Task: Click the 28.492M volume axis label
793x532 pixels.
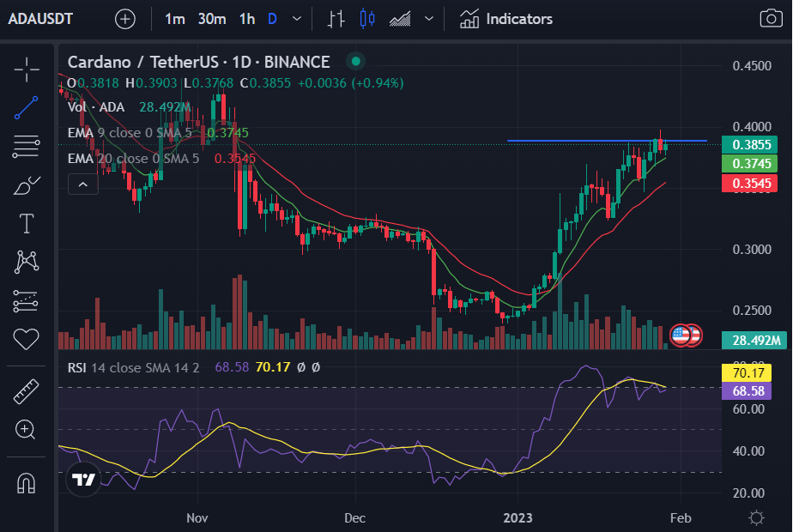Action: coord(756,341)
